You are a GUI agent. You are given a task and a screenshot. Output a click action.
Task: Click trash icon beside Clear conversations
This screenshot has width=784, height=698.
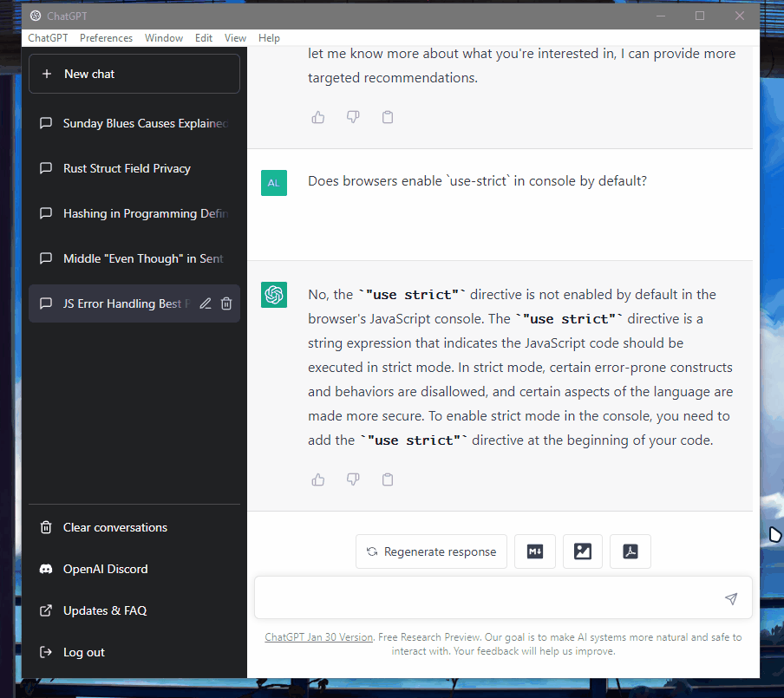point(46,527)
